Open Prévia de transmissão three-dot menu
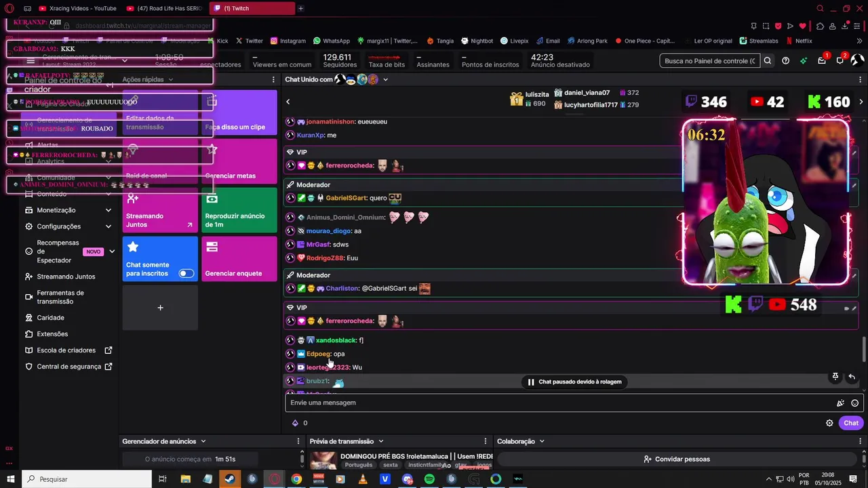868x488 pixels. click(x=486, y=441)
